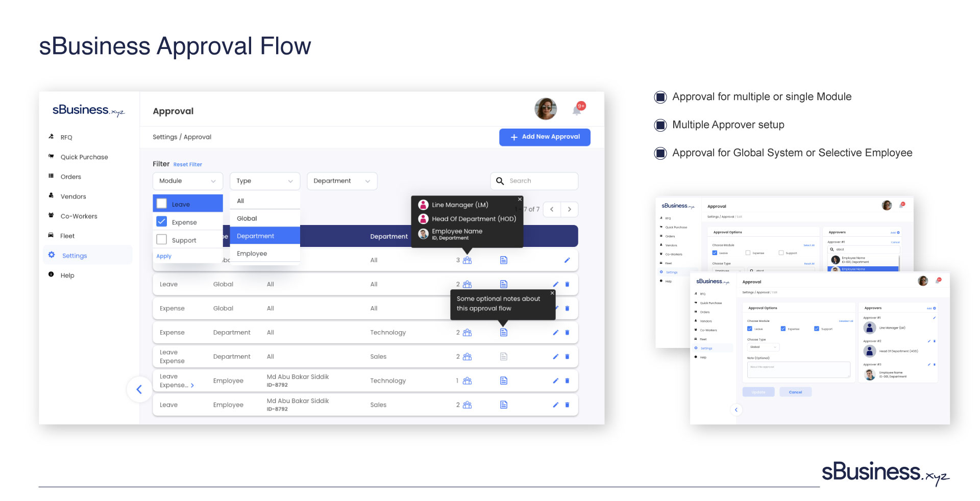The height and width of the screenshot is (501, 980).
Task: Expand the Module filter dropdown
Action: [187, 181]
